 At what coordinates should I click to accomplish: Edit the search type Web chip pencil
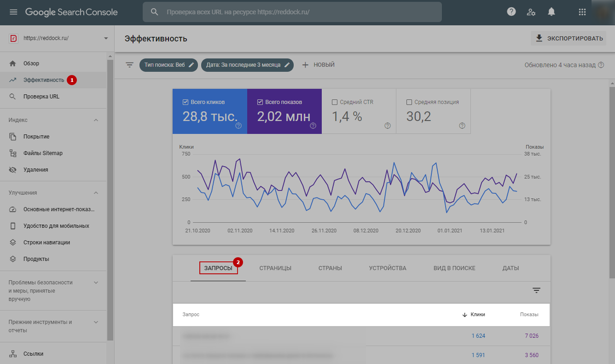click(x=191, y=65)
